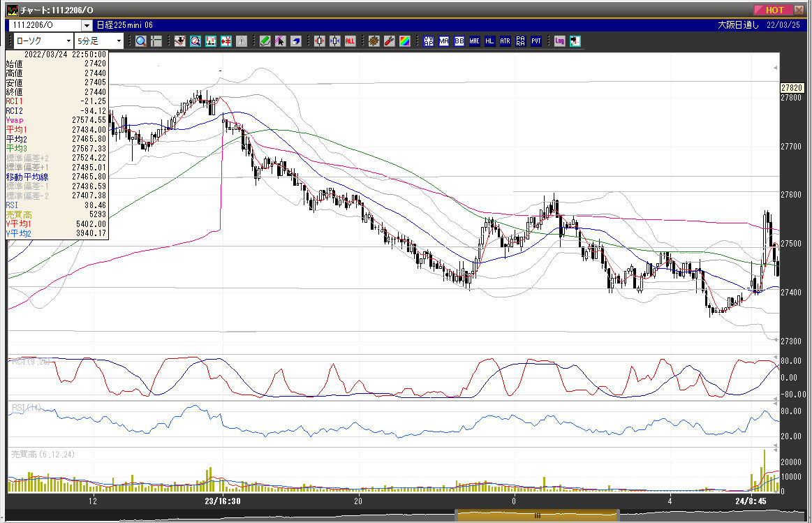Click the 売買高 5293 row
The width and height of the screenshot is (812, 523).
[57, 214]
